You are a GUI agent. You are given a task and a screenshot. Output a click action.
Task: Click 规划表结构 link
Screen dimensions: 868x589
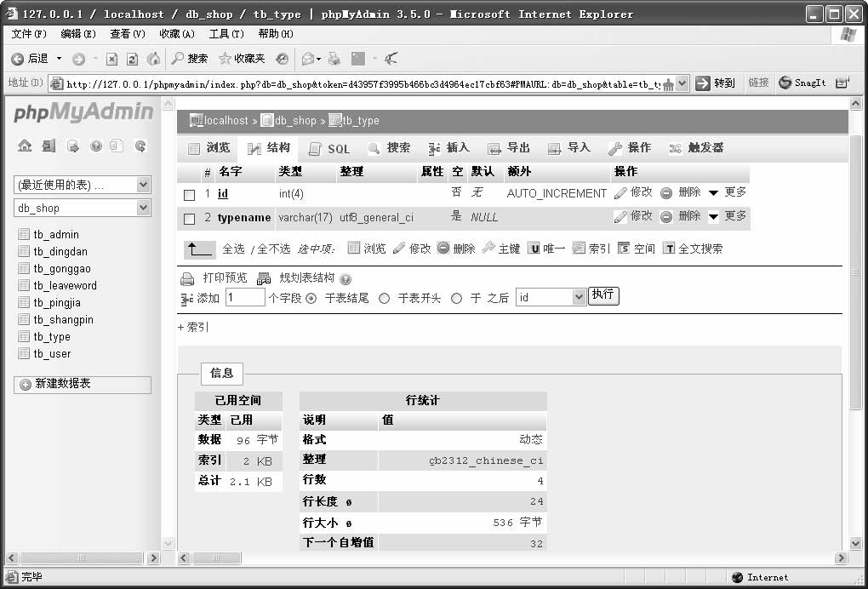point(306,277)
